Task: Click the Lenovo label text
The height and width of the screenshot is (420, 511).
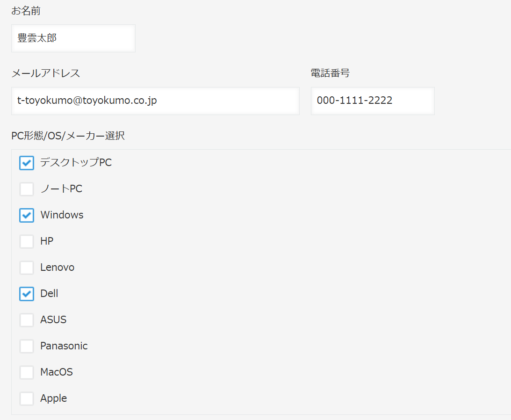Action: tap(58, 268)
